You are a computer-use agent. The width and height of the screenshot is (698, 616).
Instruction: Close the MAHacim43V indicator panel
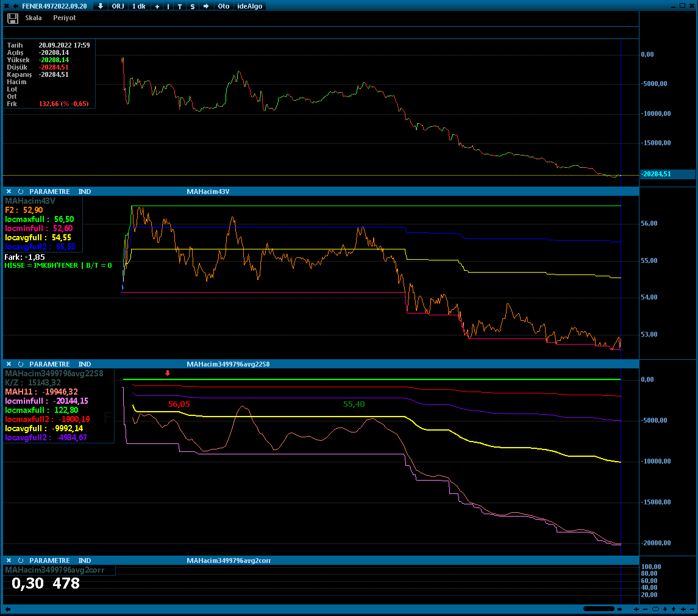click(x=9, y=192)
